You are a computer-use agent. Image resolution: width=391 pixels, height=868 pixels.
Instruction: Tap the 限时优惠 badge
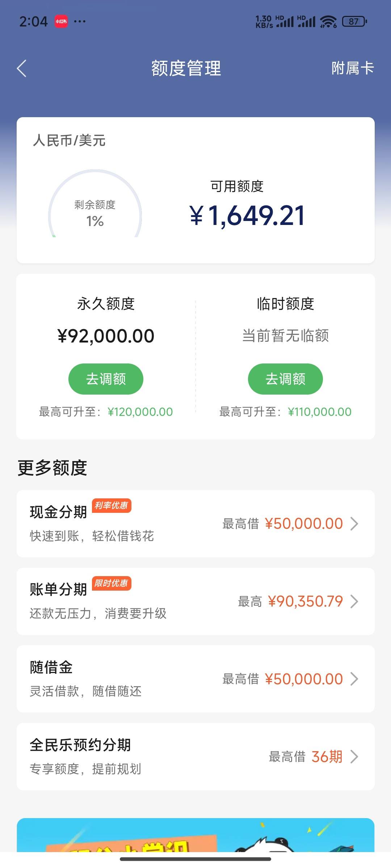[x=112, y=583]
